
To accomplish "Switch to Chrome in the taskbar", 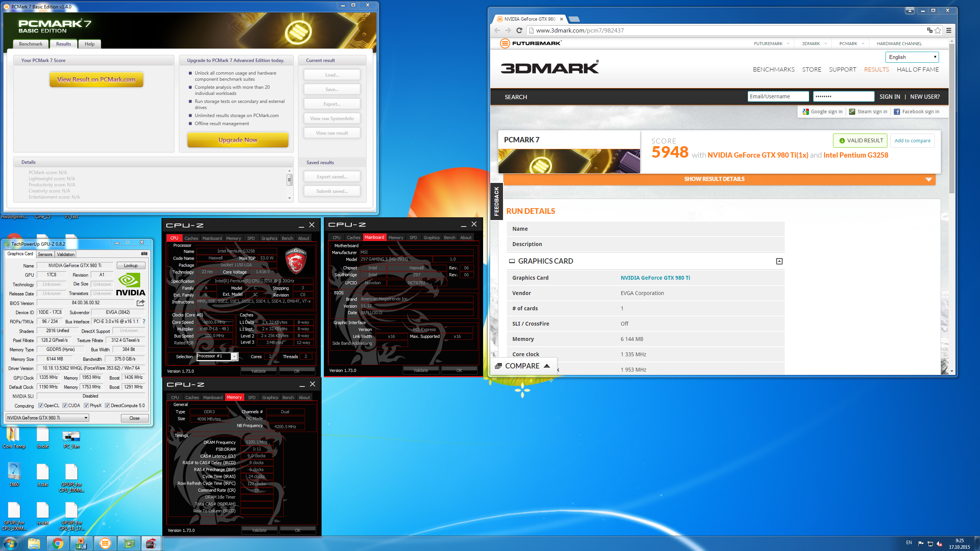I will click(x=57, y=543).
